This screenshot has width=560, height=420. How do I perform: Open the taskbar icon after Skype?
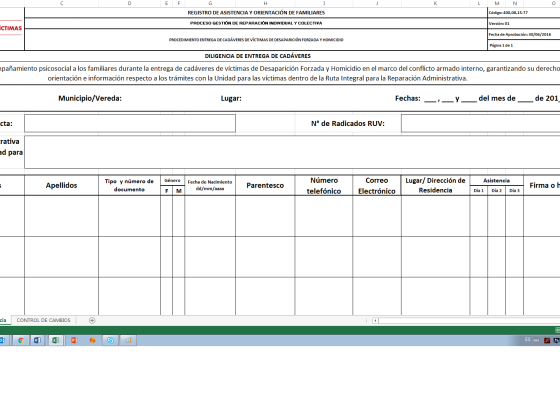(128, 340)
